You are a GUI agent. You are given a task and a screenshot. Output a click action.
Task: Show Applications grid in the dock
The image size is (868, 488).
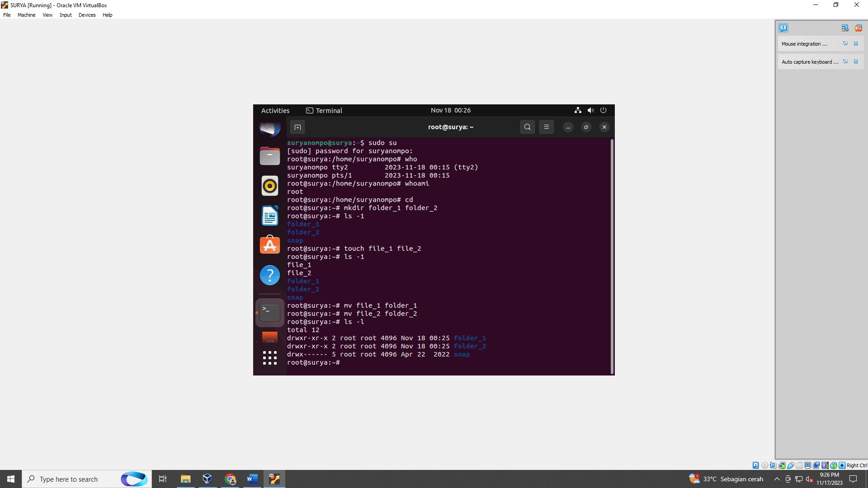[270, 358]
